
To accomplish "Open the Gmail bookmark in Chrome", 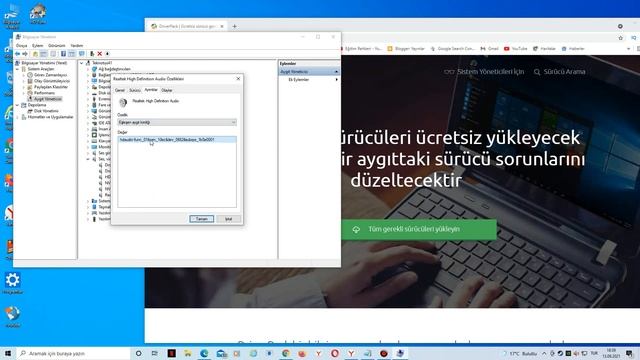I will pos(489,49).
